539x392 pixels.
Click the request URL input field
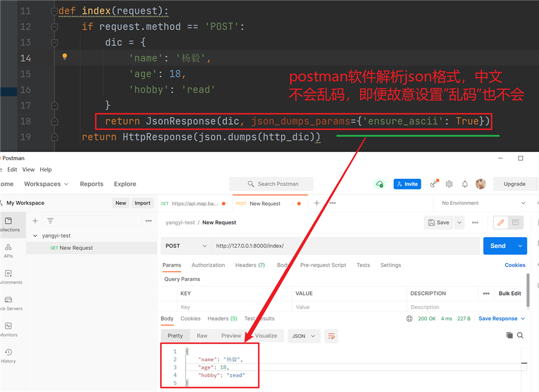point(345,246)
